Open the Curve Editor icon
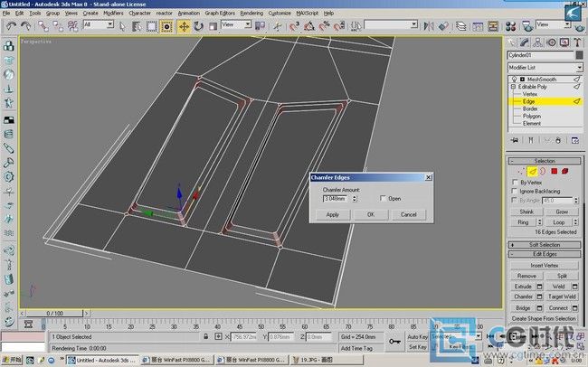The image size is (588, 367). [x=478, y=26]
